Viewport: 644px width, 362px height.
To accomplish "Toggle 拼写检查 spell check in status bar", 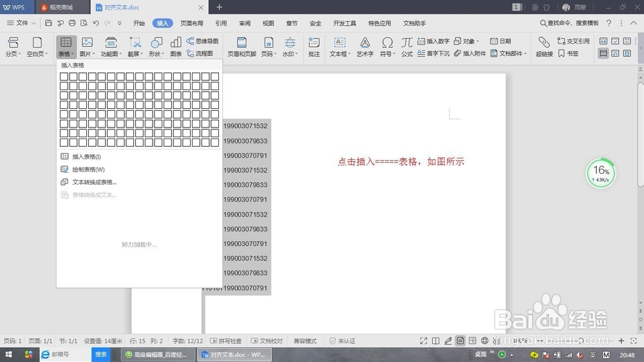I will 226,341.
